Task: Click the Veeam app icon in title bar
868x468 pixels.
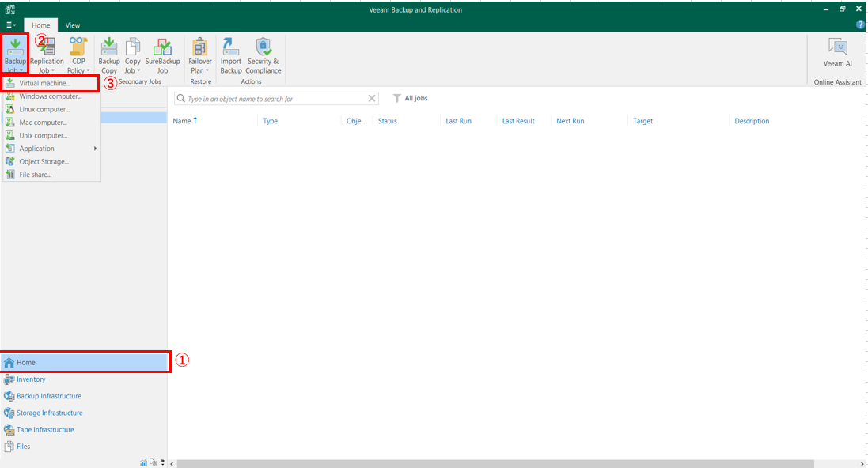Action: pos(10,9)
